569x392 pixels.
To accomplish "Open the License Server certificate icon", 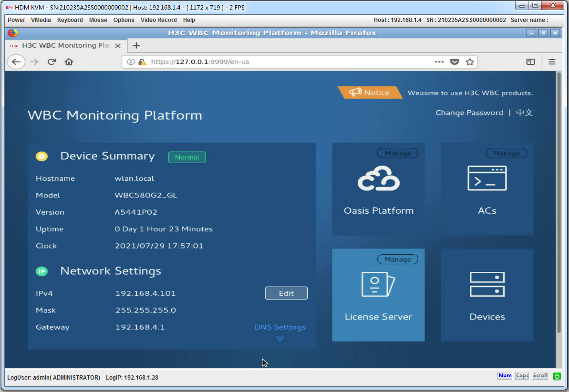I will (378, 284).
